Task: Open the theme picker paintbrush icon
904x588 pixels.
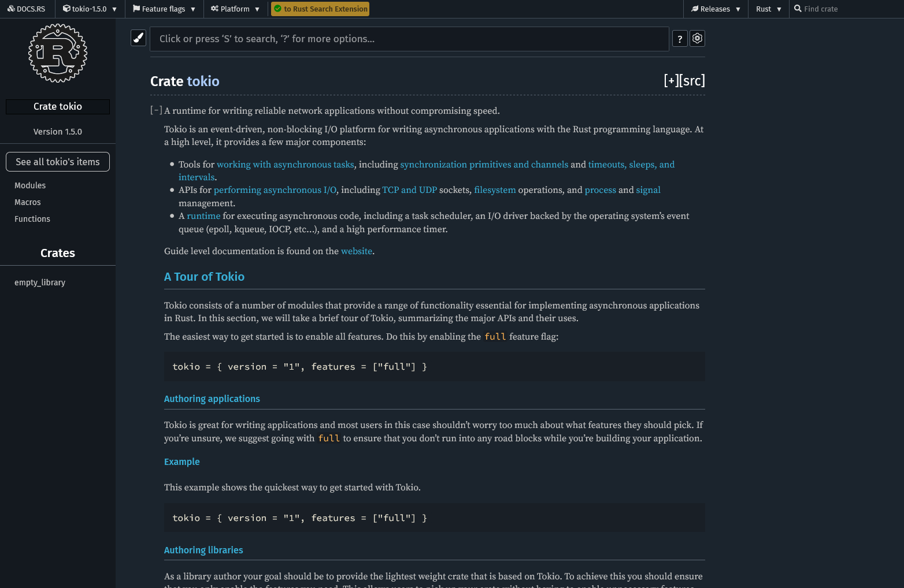Action: pyautogui.click(x=138, y=38)
